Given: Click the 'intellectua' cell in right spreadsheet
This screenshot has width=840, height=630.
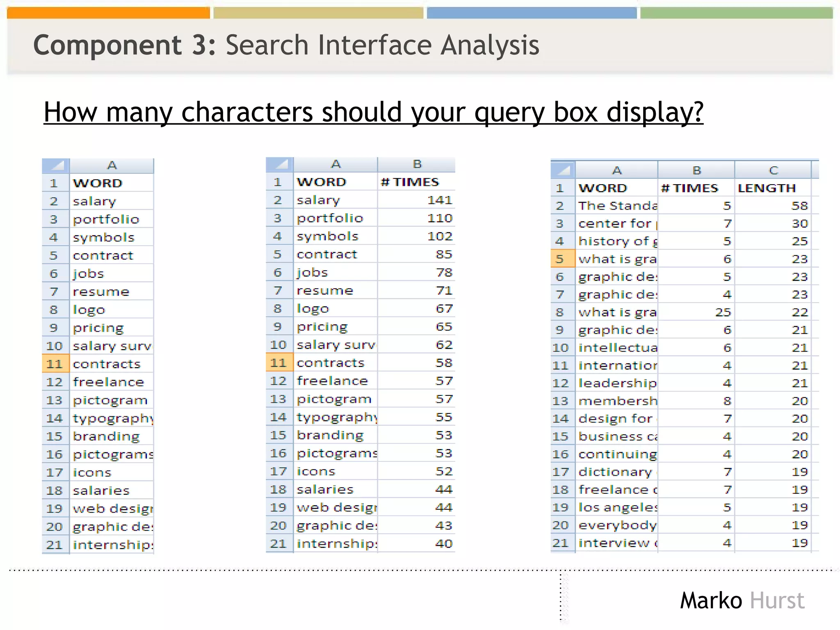Looking at the screenshot, I should click(x=617, y=348).
